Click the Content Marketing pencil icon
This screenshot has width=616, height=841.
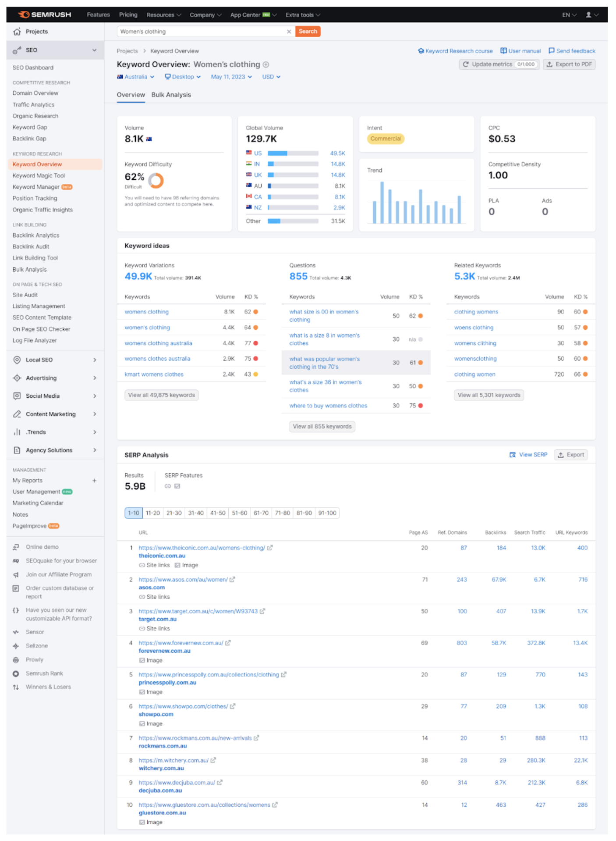point(17,414)
